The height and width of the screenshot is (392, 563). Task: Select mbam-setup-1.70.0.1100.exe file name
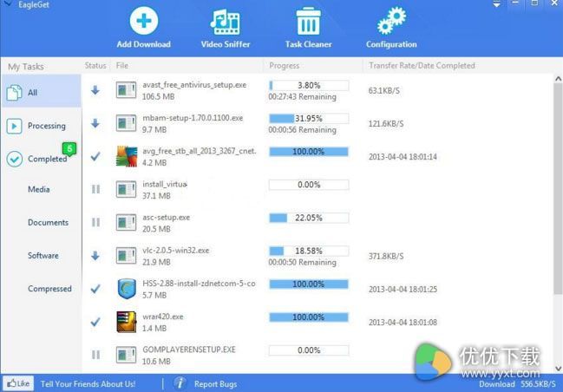click(193, 118)
